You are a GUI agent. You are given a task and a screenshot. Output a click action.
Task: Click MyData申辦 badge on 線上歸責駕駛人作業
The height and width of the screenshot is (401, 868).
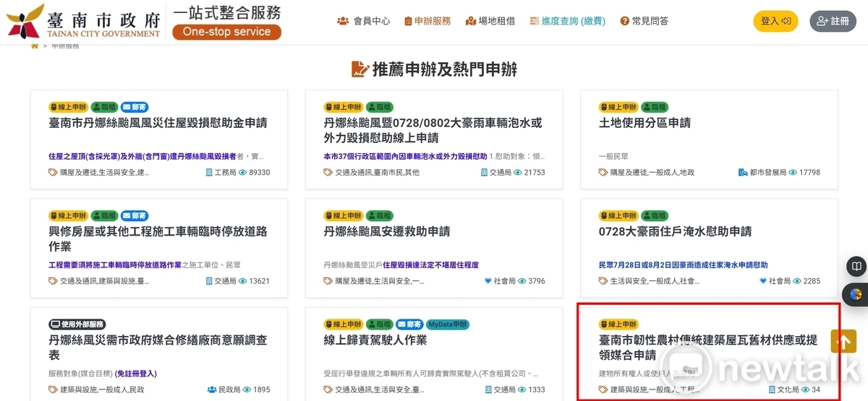448,324
